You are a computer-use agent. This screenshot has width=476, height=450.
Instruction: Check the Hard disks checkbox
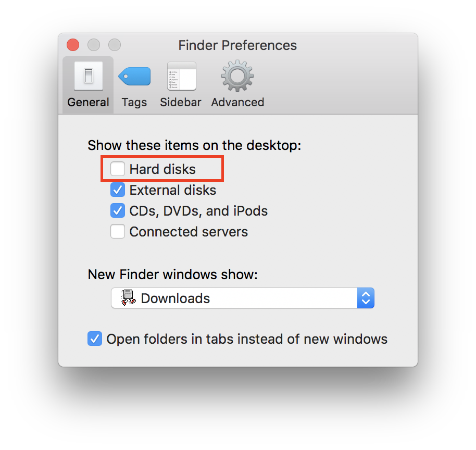point(117,169)
